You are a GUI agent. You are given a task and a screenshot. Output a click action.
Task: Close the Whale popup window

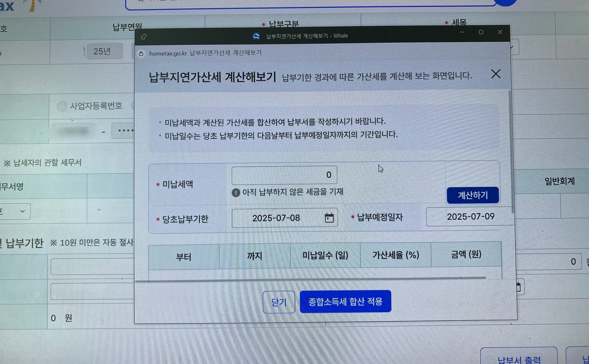pos(500,32)
